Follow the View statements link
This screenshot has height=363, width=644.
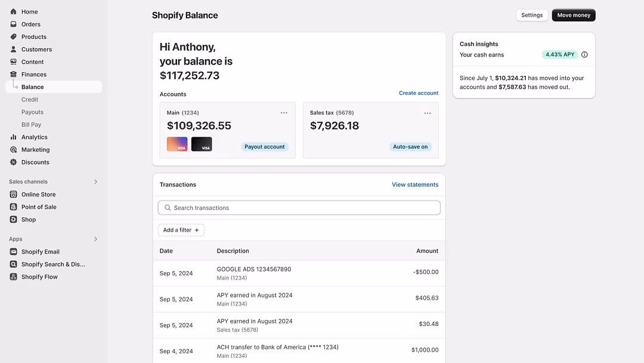414,184
